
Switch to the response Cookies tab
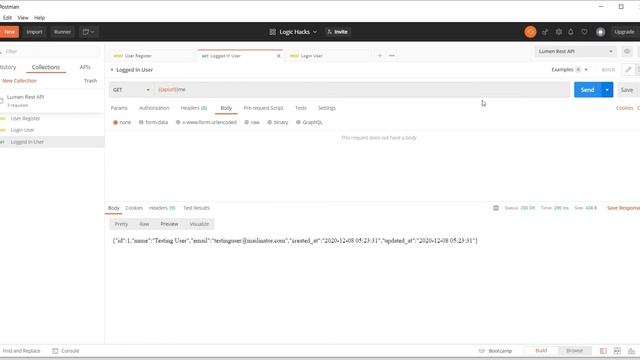point(134,208)
